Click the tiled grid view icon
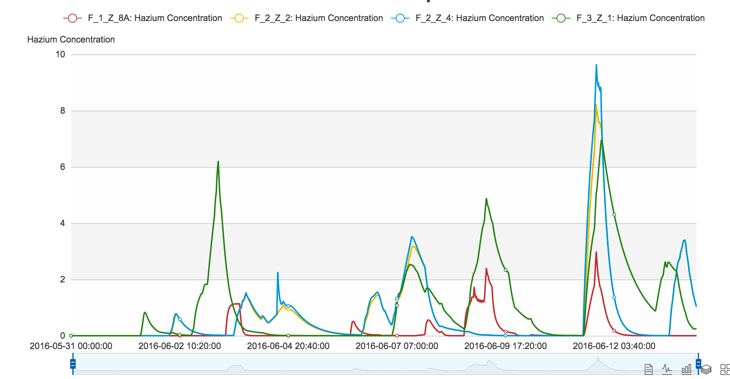 pos(725,369)
